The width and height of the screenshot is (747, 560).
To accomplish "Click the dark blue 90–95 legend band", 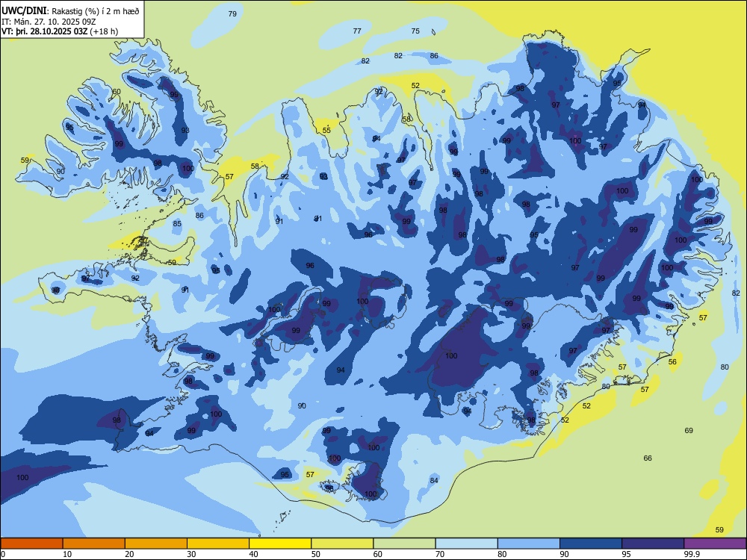I will pyautogui.click(x=591, y=544).
